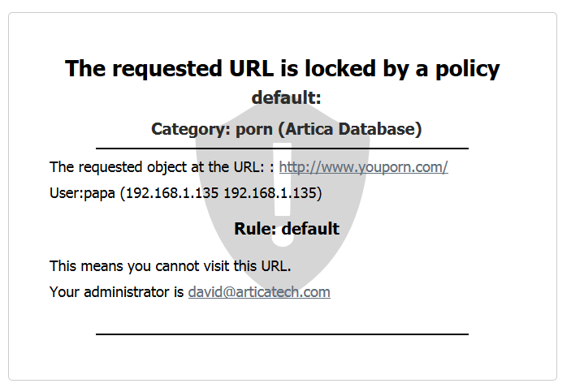Viewport: 571px width, 392px height.
Task: Click empty panel space beneath the bottom divider
Action: pos(282,356)
